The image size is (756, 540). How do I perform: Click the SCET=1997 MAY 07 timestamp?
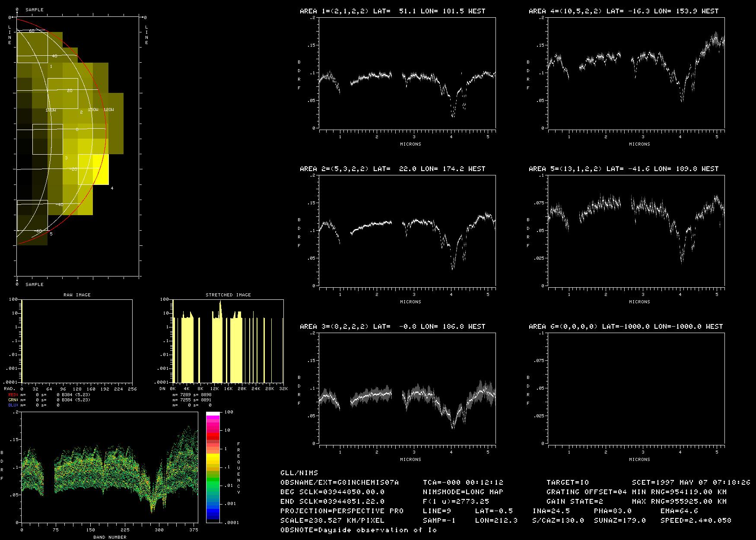tap(691, 483)
